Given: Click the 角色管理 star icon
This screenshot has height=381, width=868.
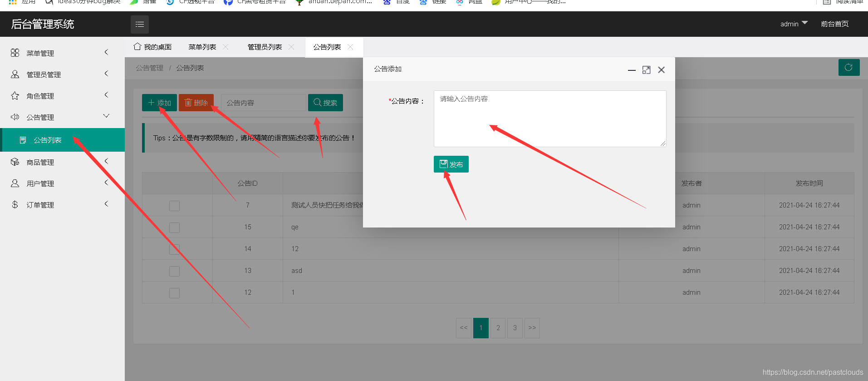Looking at the screenshot, I should [15, 95].
